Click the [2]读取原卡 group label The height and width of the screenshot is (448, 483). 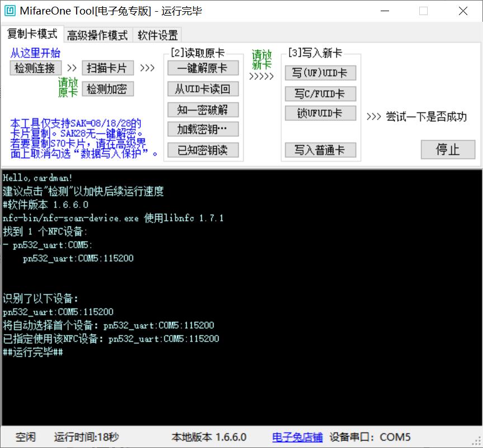pyautogui.click(x=198, y=53)
